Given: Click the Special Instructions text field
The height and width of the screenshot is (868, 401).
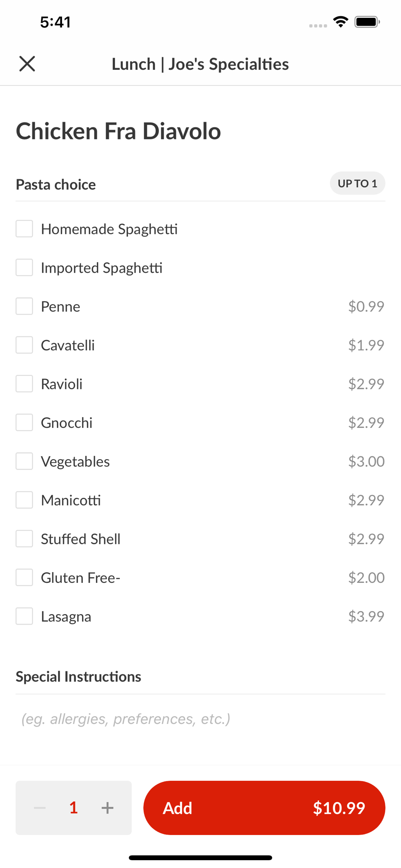Looking at the screenshot, I should pyautogui.click(x=200, y=719).
